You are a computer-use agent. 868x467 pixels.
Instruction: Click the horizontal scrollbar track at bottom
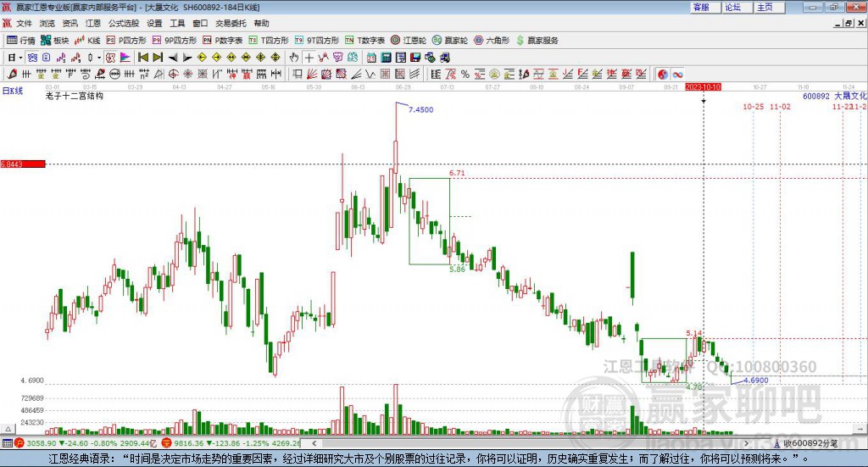(531, 443)
